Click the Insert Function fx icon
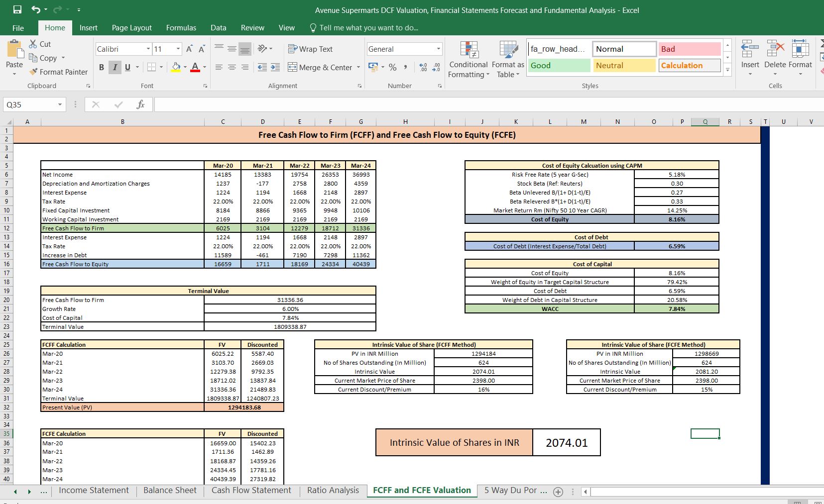Screen dimensions: 824x504 [x=140, y=104]
